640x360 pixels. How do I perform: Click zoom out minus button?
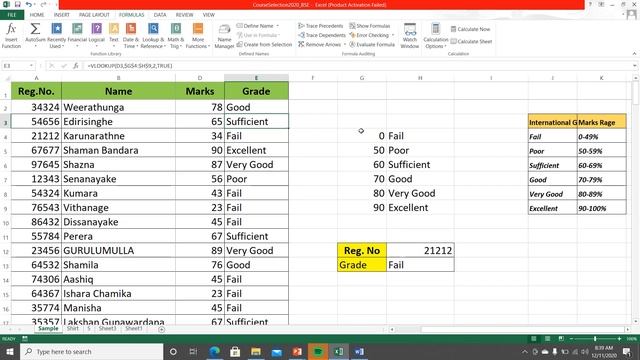pos(571,339)
